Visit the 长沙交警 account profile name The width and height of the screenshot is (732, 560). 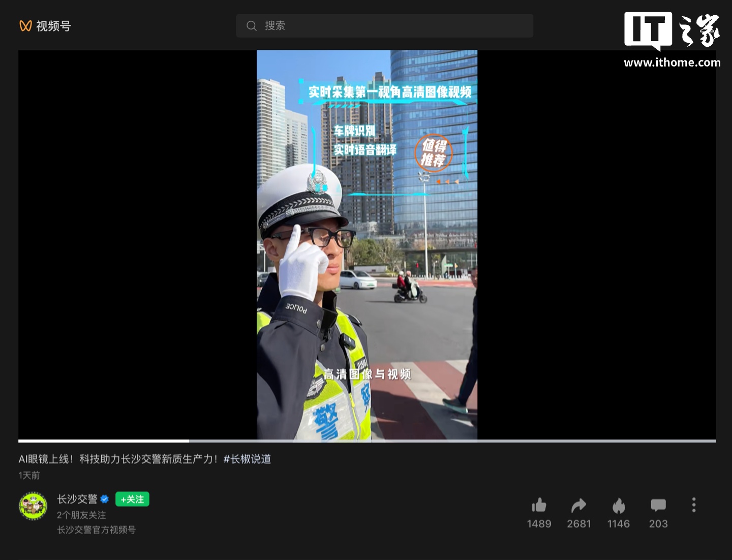tap(79, 499)
